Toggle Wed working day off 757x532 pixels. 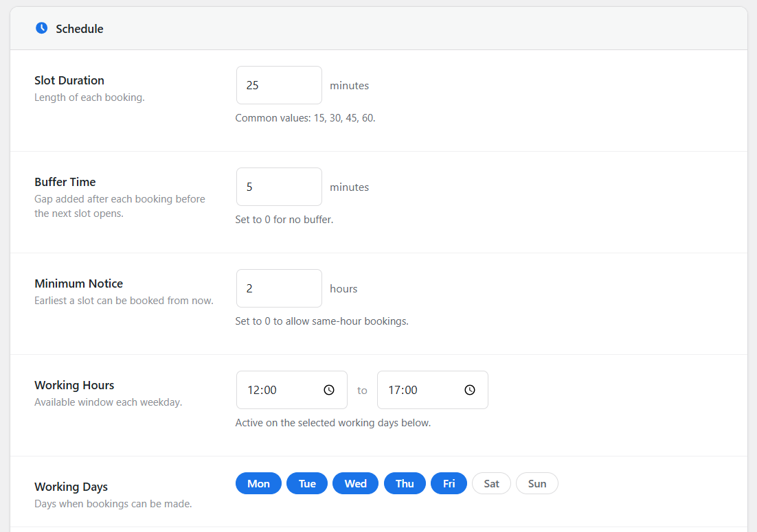355,483
